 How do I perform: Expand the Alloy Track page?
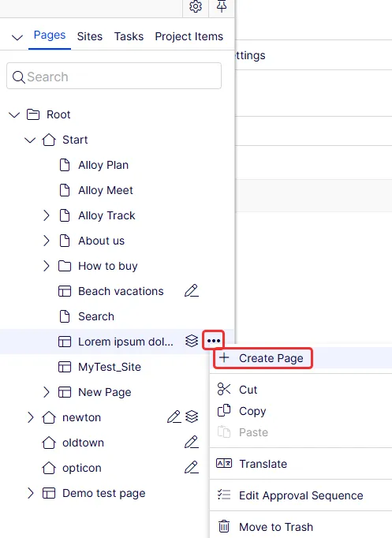[x=47, y=215]
